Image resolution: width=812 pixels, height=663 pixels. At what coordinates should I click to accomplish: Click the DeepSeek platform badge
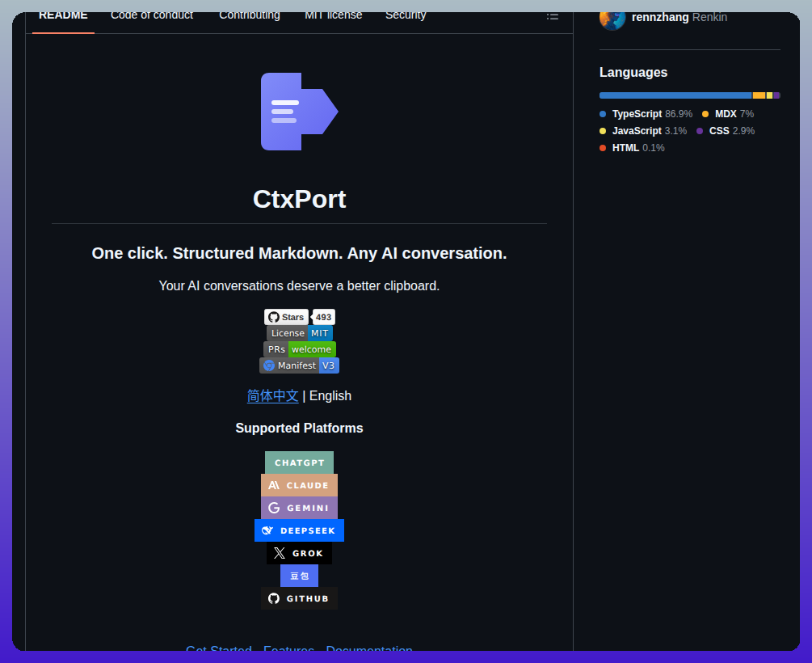[299, 530]
